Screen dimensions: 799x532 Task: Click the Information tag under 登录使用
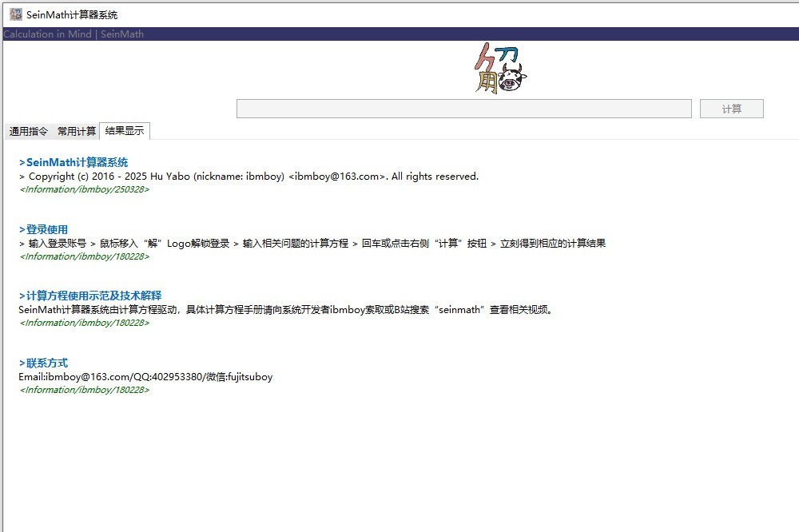(x=84, y=256)
